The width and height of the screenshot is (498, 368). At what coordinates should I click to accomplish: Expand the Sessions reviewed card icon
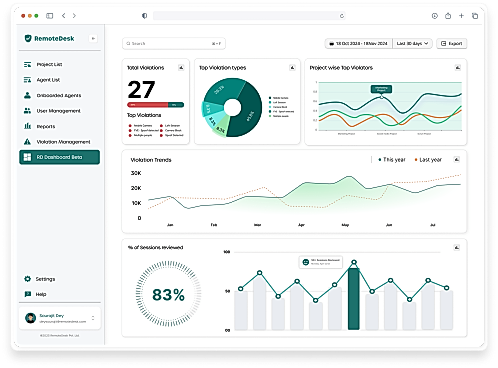click(x=457, y=247)
